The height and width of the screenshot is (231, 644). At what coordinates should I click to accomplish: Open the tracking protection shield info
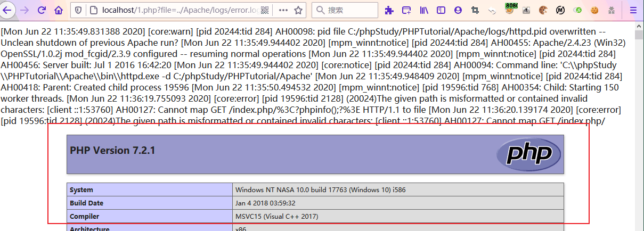(x=78, y=10)
